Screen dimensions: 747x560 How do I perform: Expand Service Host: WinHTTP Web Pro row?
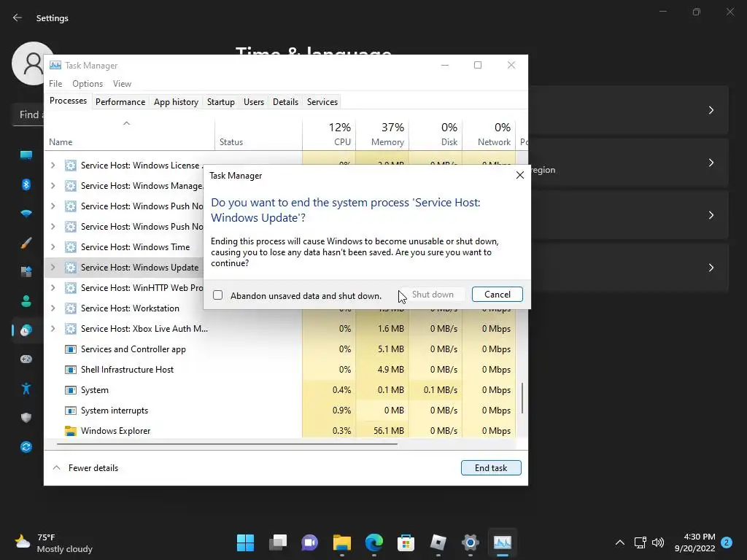click(x=53, y=287)
